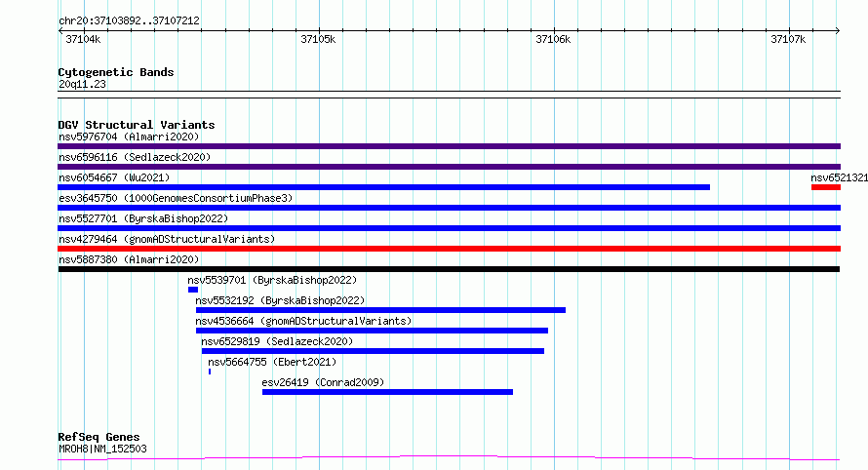Open the nsv5887380 (Almarri2020) label
The image size is (868, 470).
tap(129, 259)
